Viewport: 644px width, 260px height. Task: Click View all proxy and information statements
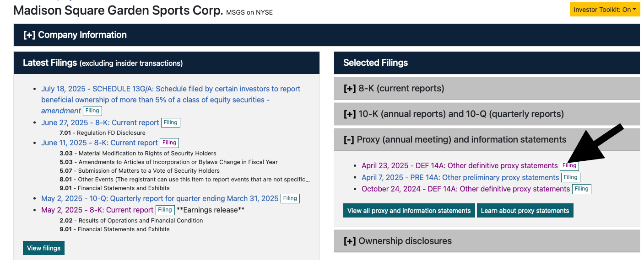click(x=409, y=211)
